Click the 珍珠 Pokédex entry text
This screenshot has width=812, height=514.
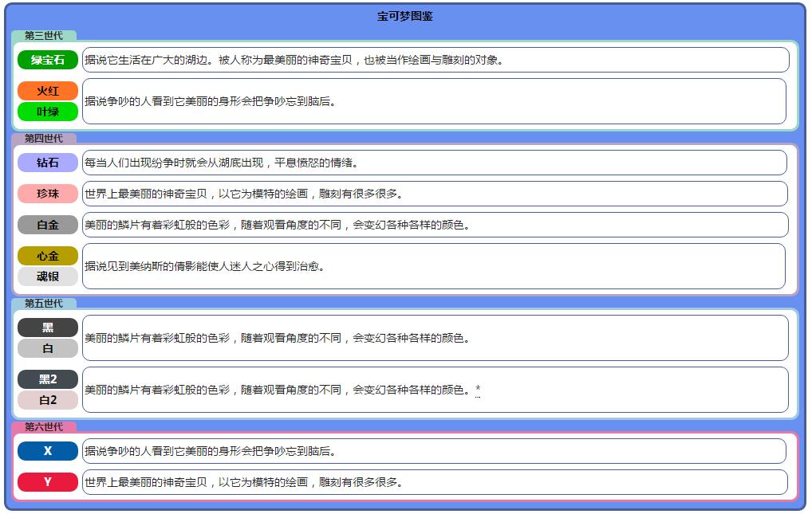243,194
